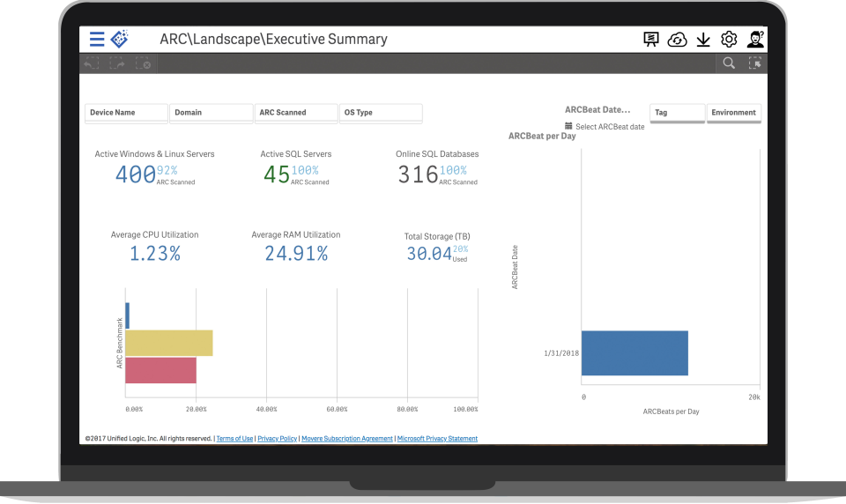This screenshot has width=846, height=504.
Task: Open the presentation board icon
Action: click(651, 40)
